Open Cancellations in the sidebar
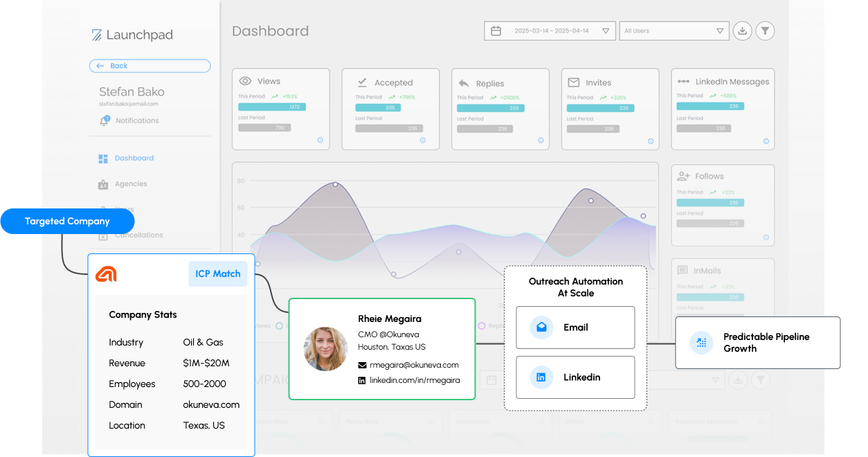 click(x=138, y=235)
